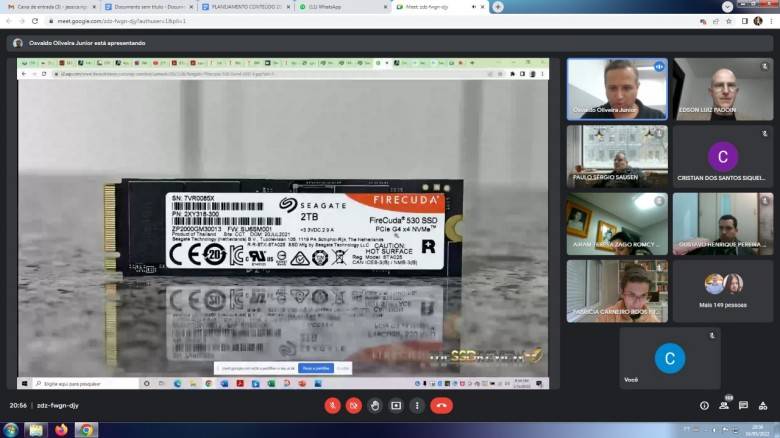Open the chat panel
Screen dimensions: 780x438
pos(743,406)
